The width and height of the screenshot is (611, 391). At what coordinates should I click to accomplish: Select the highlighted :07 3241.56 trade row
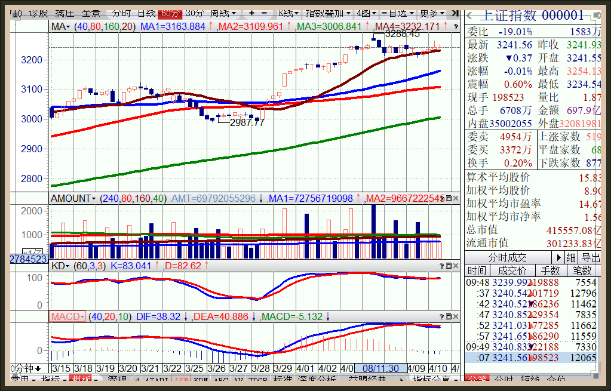pos(531,357)
